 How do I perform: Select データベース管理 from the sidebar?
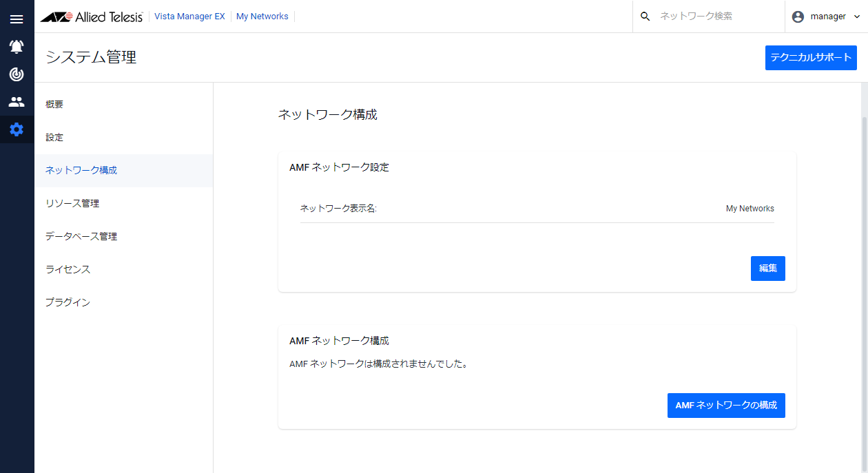tap(81, 236)
